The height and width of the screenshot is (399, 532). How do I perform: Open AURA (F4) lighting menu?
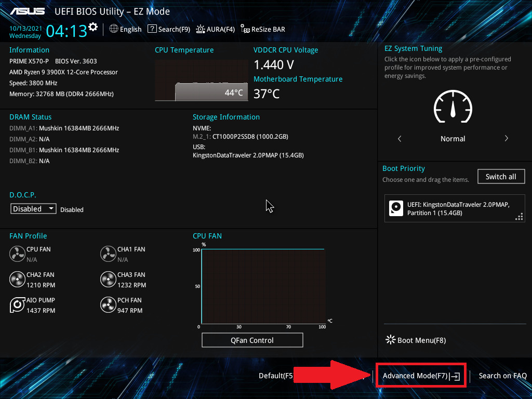coord(216,29)
